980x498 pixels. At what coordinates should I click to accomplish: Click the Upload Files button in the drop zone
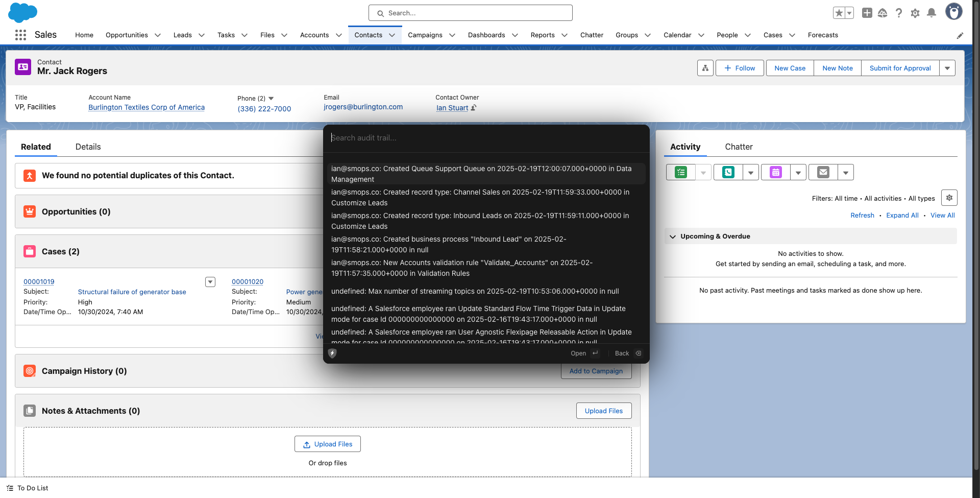tap(328, 444)
